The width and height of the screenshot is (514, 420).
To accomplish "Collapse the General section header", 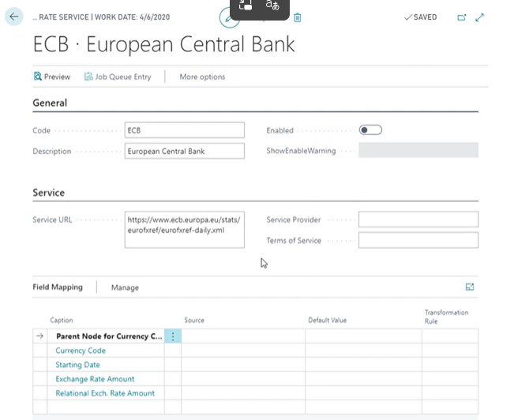I will pyautogui.click(x=50, y=103).
